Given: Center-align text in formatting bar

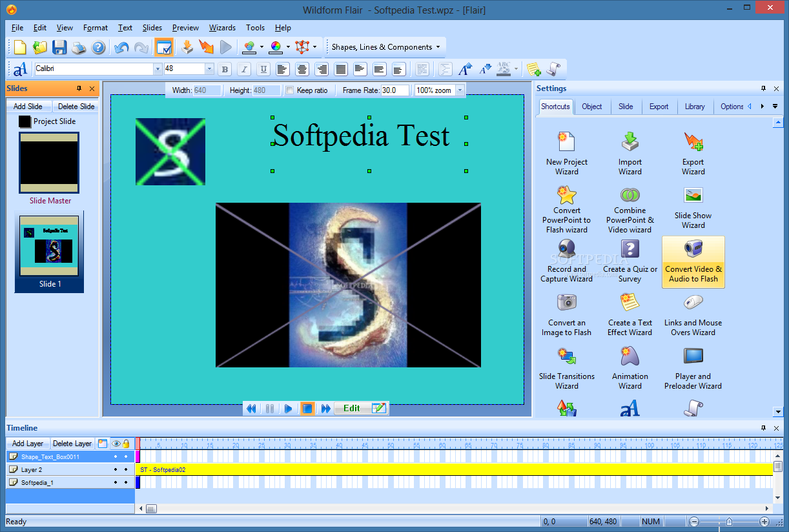Looking at the screenshot, I should pos(302,69).
